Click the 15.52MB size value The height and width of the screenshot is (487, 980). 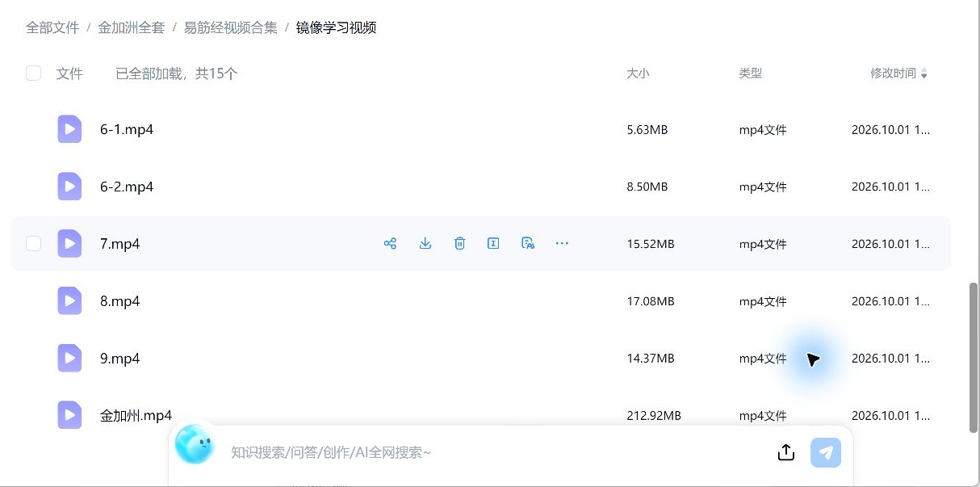click(651, 244)
